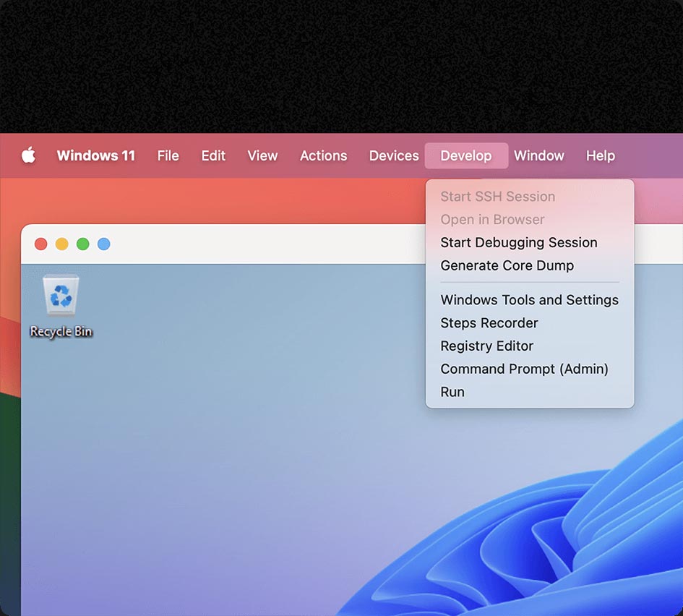Open the Help menu

[x=600, y=155]
